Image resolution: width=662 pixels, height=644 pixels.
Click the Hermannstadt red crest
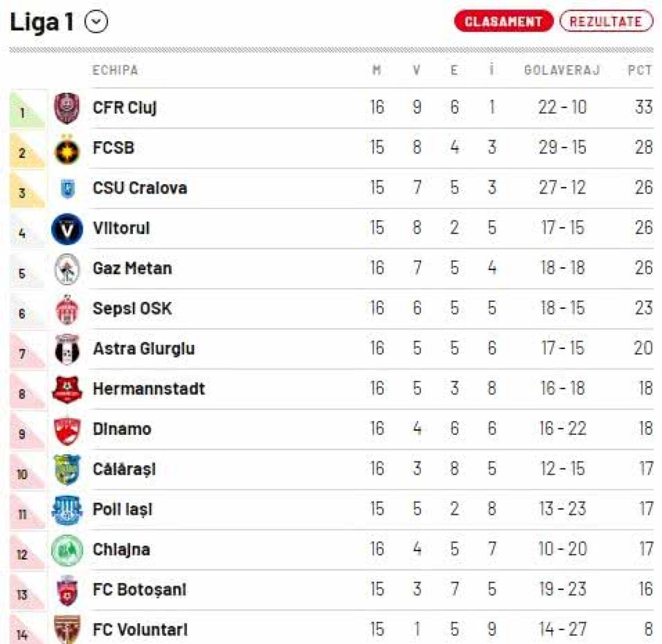point(67,388)
